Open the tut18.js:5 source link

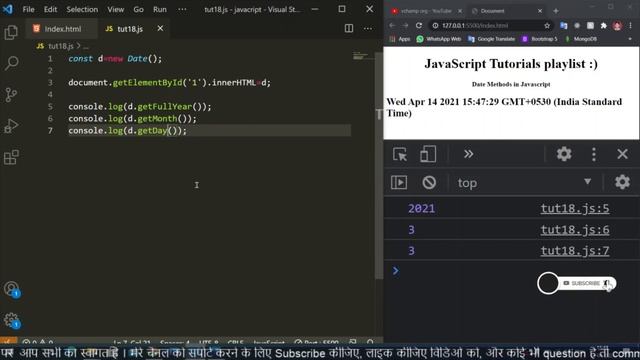coord(575,209)
